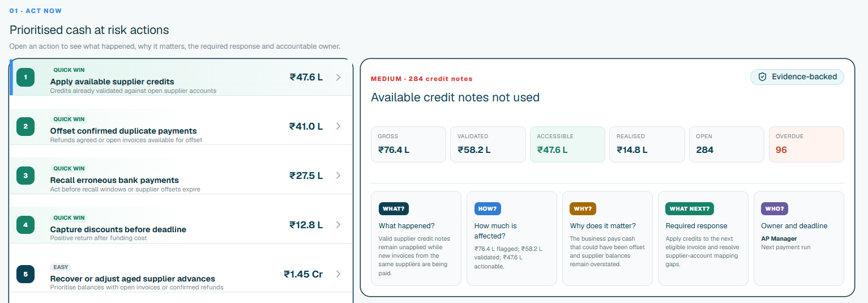The image size is (868, 303).
Task: Click the OVERDUE 96 metric card
Action: tap(806, 144)
